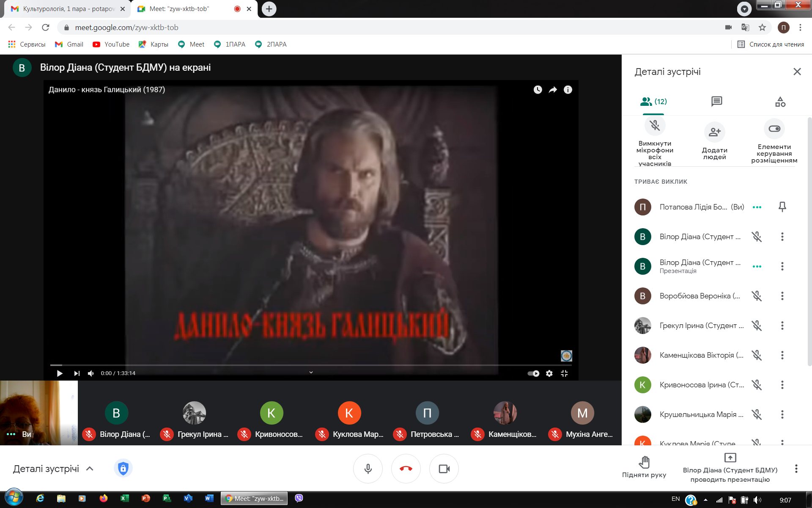Hang up the call with red phone button

(x=406, y=469)
